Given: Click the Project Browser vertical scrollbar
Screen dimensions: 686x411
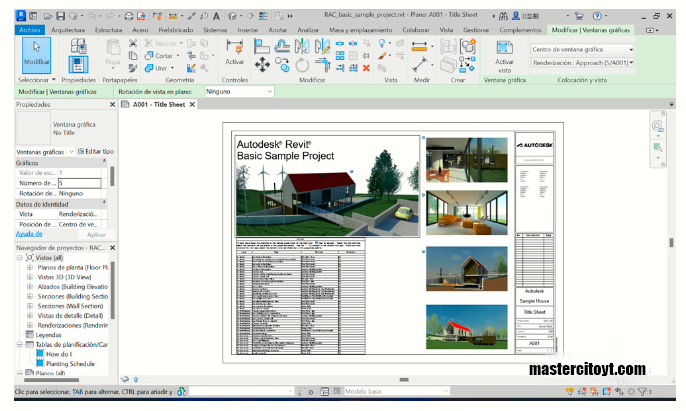Looking at the screenshot, I should click(x=113, y=291).
